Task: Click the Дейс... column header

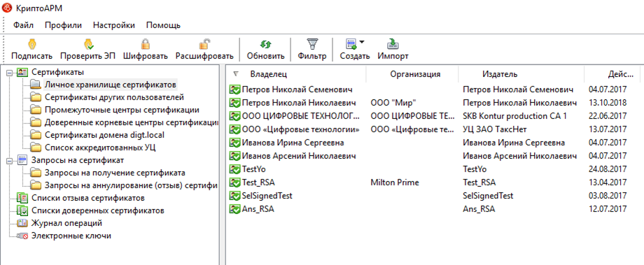Action: 621,74
